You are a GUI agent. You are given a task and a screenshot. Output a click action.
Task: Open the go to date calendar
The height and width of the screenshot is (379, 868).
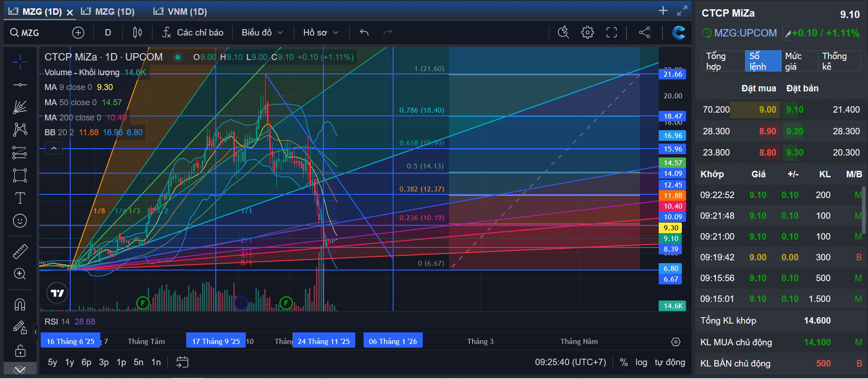(x=182, y=362)
